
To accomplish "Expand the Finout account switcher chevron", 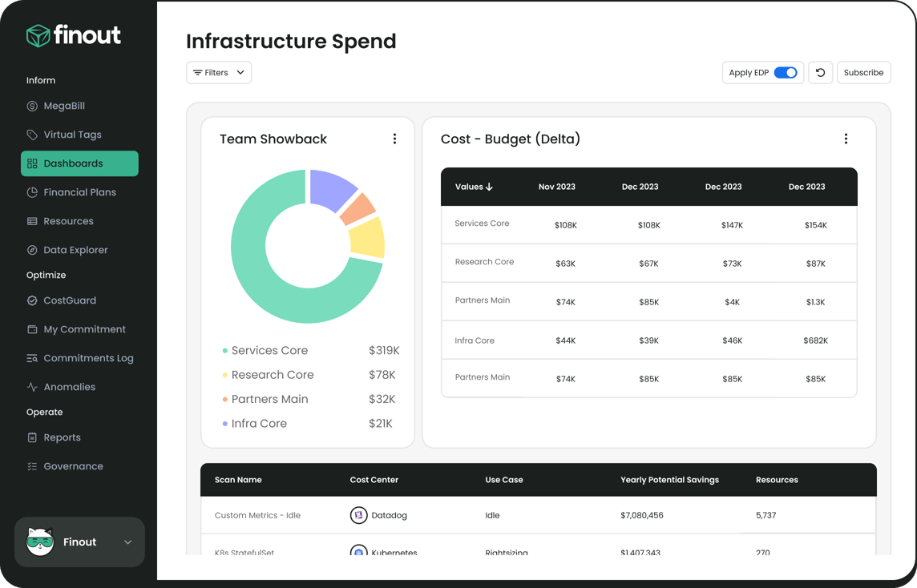I will (127, 542).
